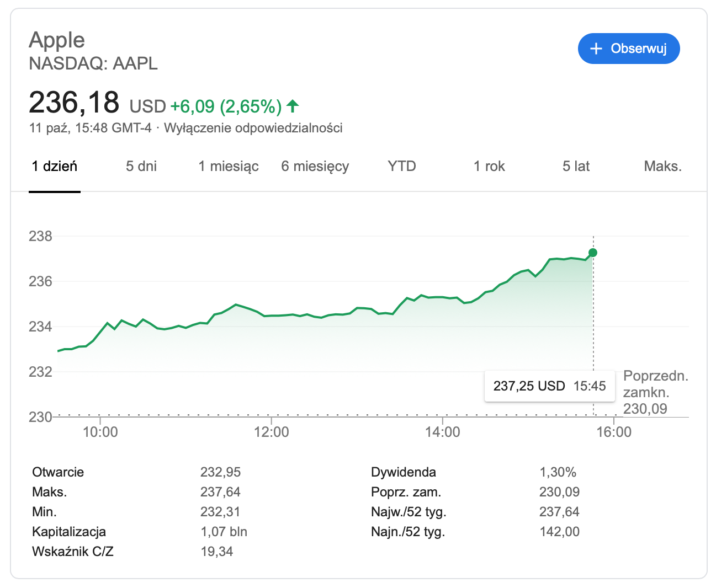Open the 1 miesiąc chart tab
This screenshot has height=588, width=716.
tap(229, 166)
